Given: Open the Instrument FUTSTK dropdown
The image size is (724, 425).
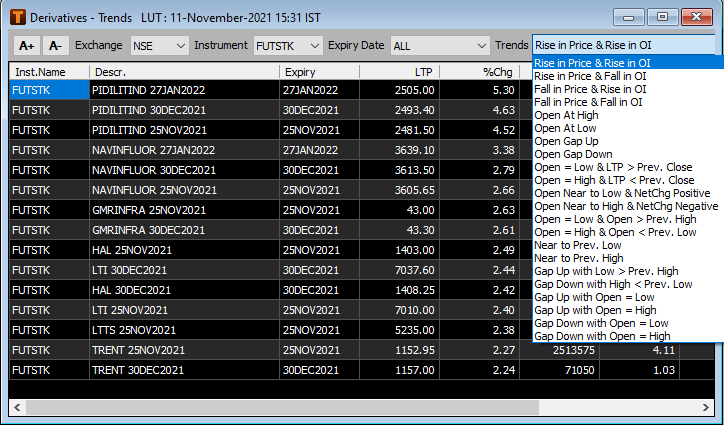Looking at the screenshot, I should coord(288,46).
